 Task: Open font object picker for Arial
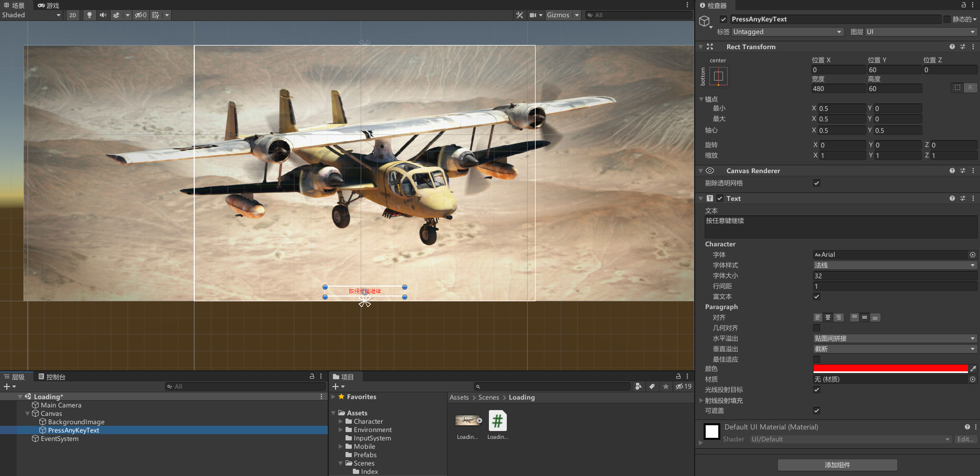[x=973, y=255]
